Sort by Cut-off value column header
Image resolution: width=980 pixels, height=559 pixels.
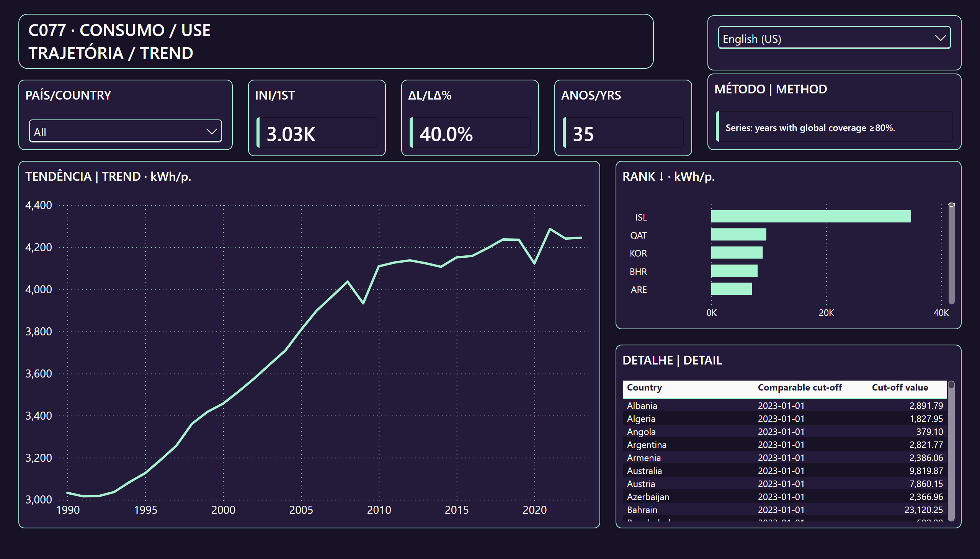pos(899,387)
